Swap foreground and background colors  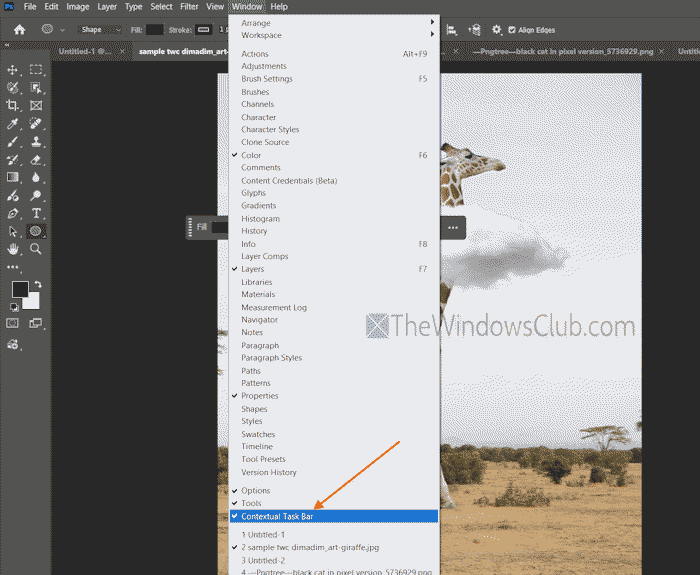[x=38, y=284]
